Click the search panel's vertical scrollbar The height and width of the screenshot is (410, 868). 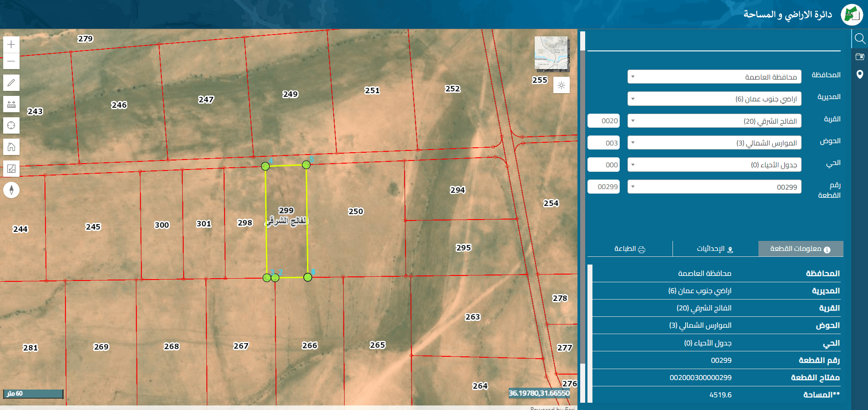coord(582,207)
